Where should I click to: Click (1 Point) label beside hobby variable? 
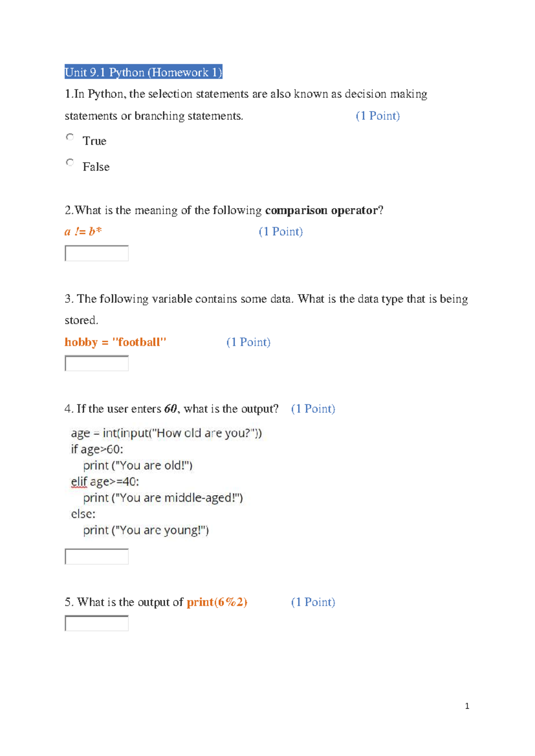[x=248, y=342]
